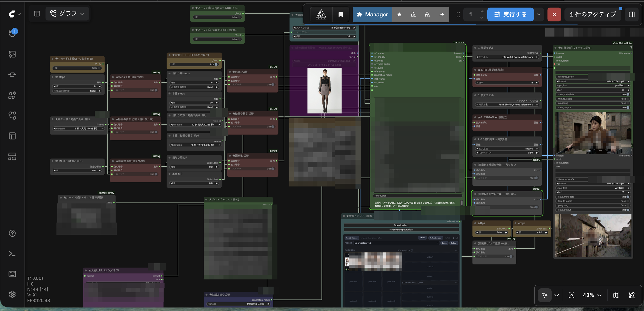Click the help question mark sidebar icon
644x311 pixels.
tap(12, 233)
